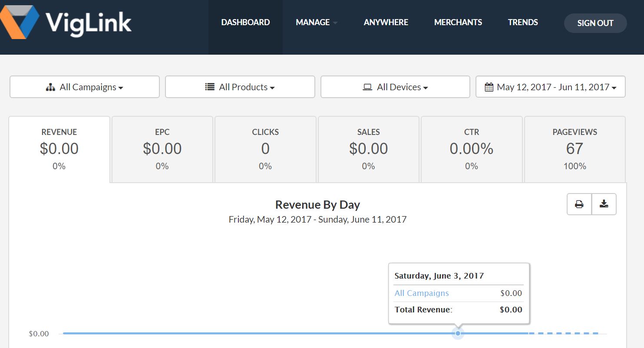644x348 pixels.
Task: Click the All Campaigns tooltip link
Action: coord(422,293)
